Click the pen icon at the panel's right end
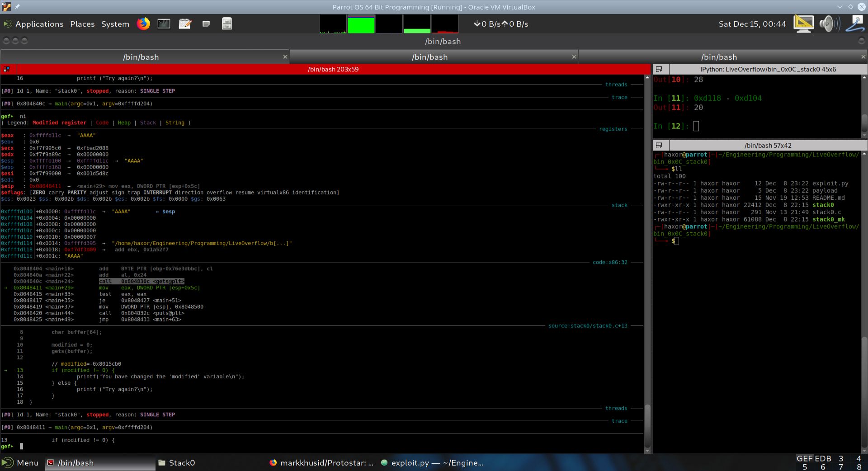This screenshot has height=471, width=868. 855,24
